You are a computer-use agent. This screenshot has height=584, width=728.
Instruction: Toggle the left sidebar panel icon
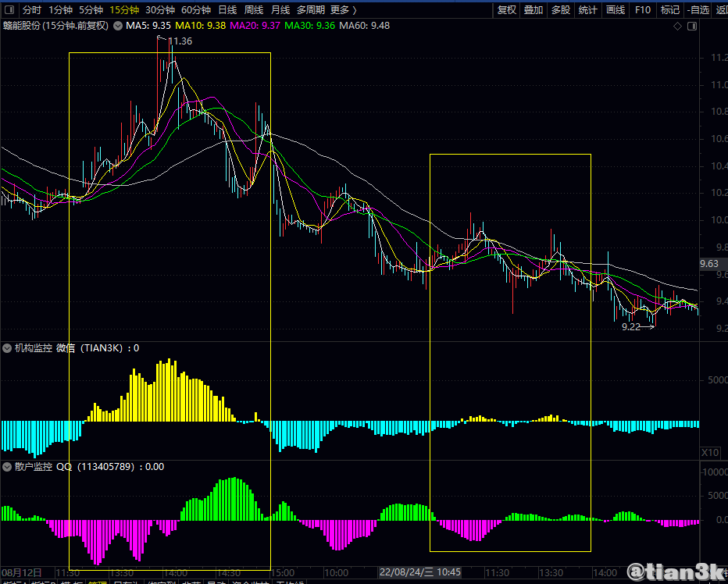pyautogui.click(x=9, y=9)
